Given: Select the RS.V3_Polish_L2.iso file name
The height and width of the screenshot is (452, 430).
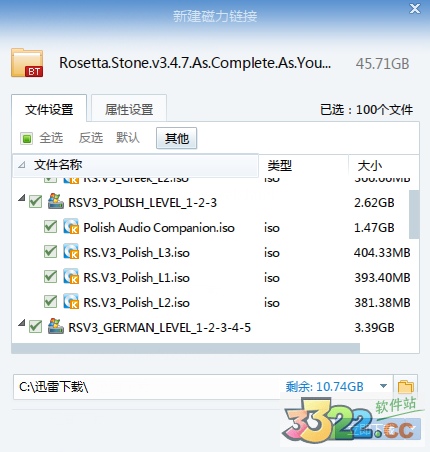Looking at the screenshot, I should 136,303.
